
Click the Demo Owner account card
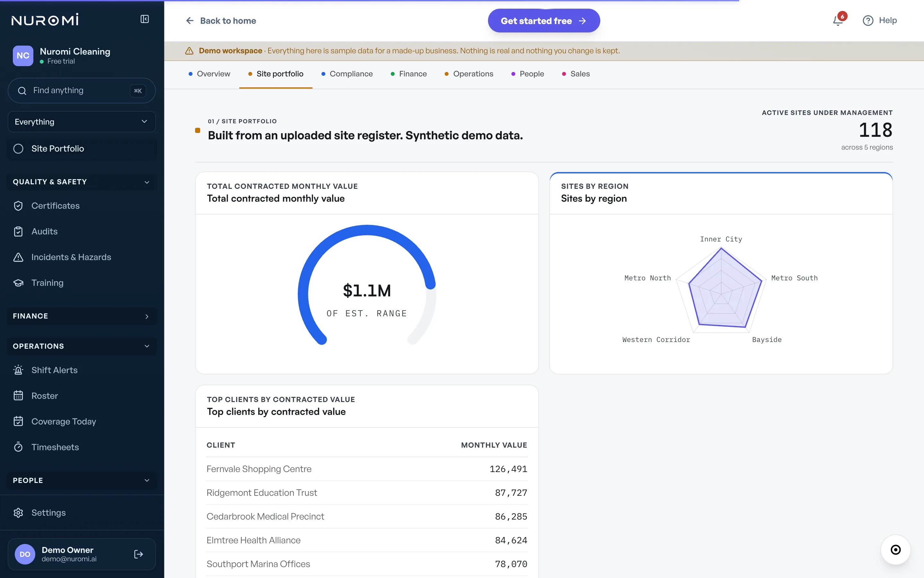point(82,554)
